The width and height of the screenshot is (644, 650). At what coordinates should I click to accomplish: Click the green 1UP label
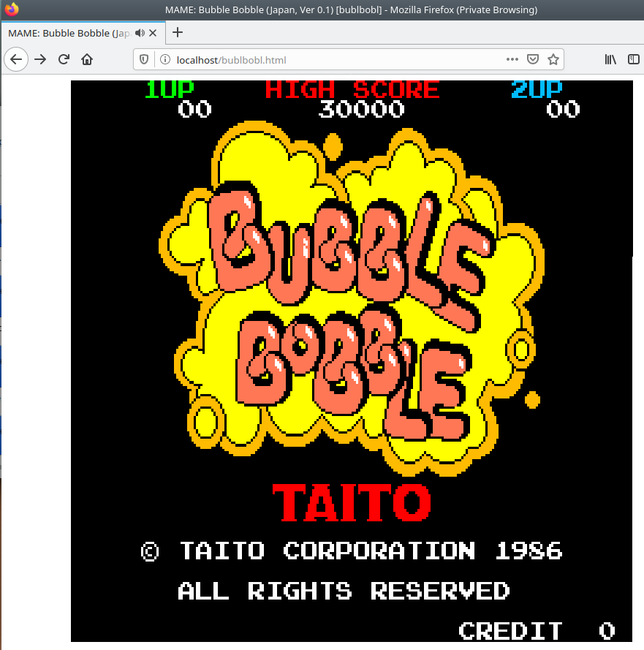[x=169, y=89]
